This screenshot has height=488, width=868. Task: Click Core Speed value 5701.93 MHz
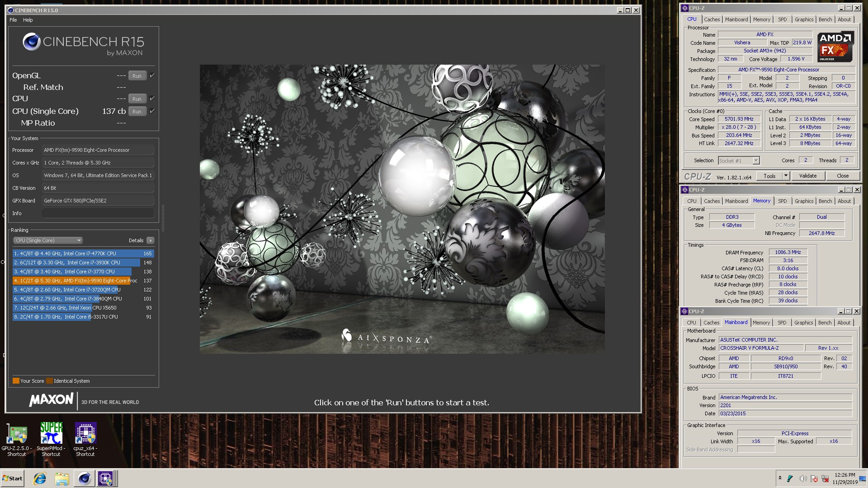739,119
